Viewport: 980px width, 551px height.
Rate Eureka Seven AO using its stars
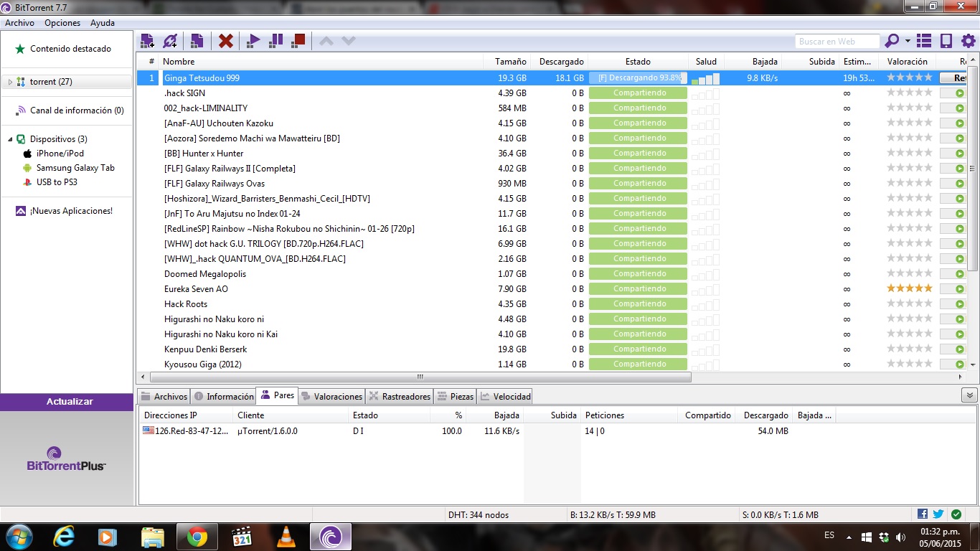pos(910,288)
